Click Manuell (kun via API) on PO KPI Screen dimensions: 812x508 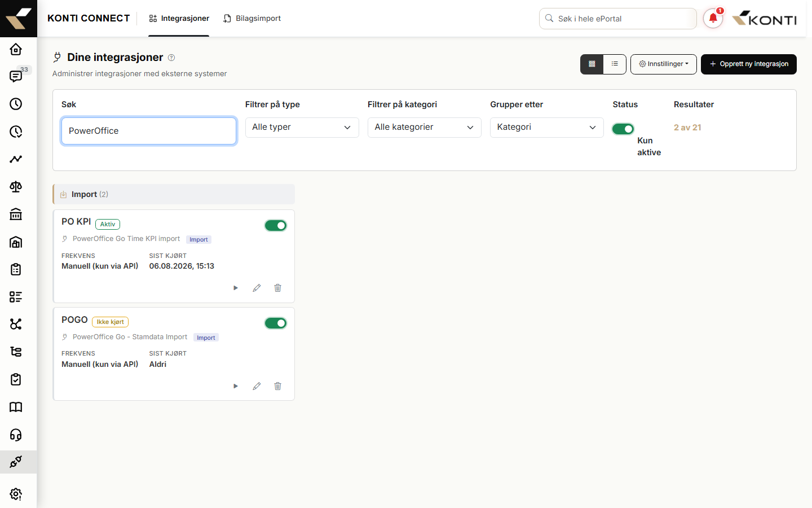point(100,266)
